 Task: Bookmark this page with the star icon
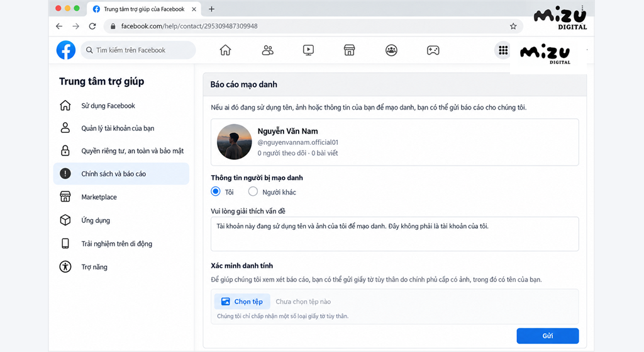[x=513, y=26]
